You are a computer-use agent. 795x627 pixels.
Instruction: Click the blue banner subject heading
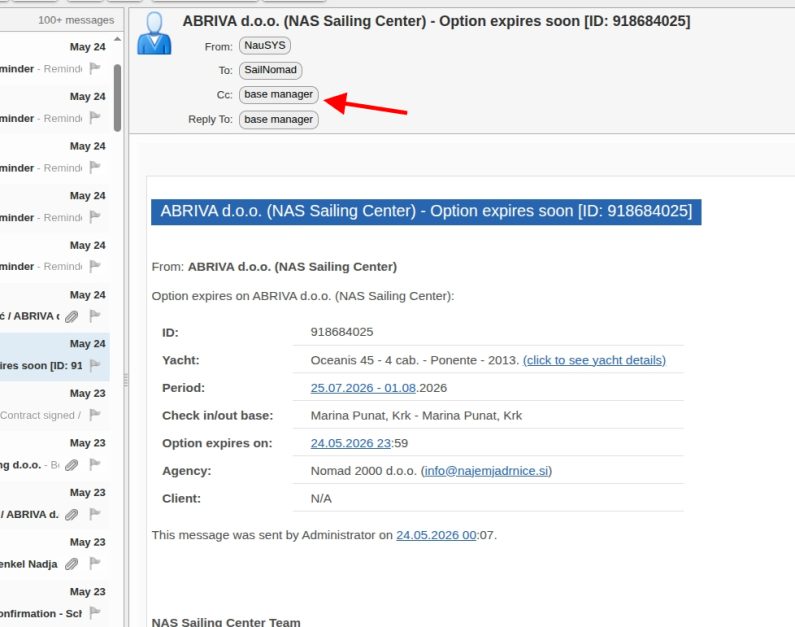(426, 211)
